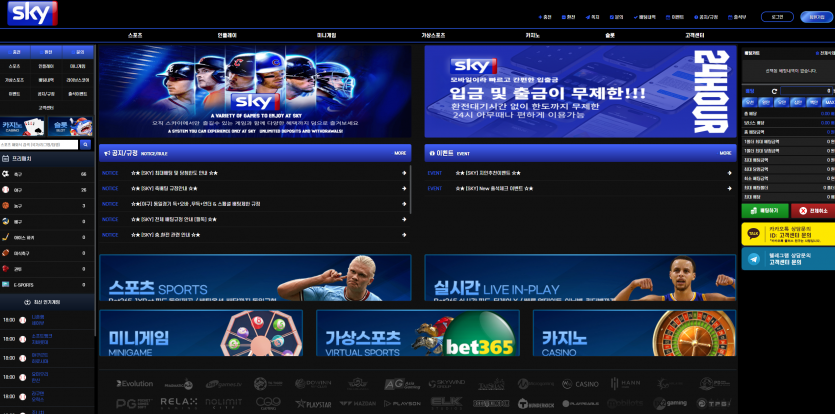Click the sidebar search magnifier button
This screenshot has width=835, height=414.
click(86, 144)
